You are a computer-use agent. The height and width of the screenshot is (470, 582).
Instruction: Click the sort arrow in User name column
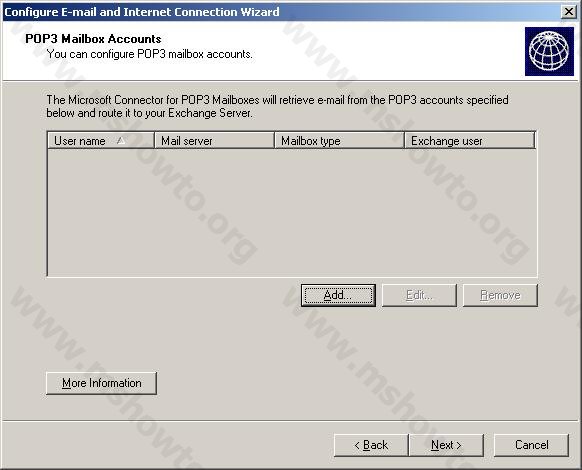(121, 141)
